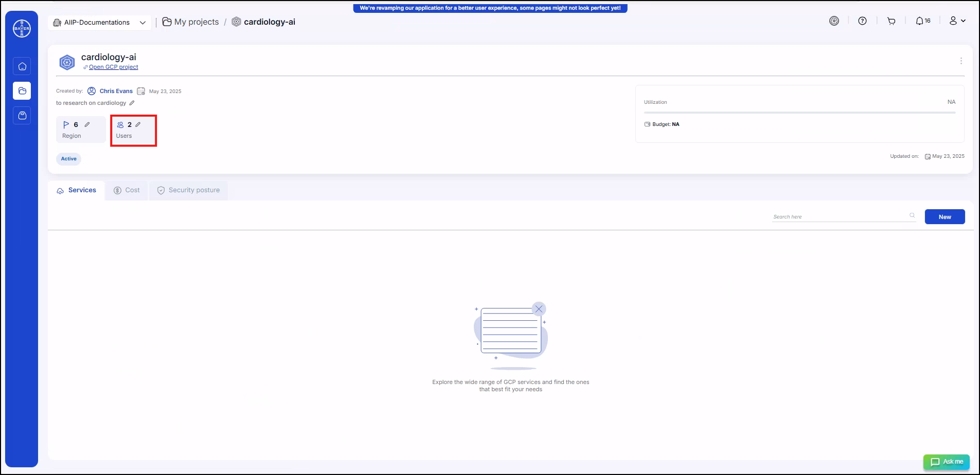Open the user account menu

(957, 21)
